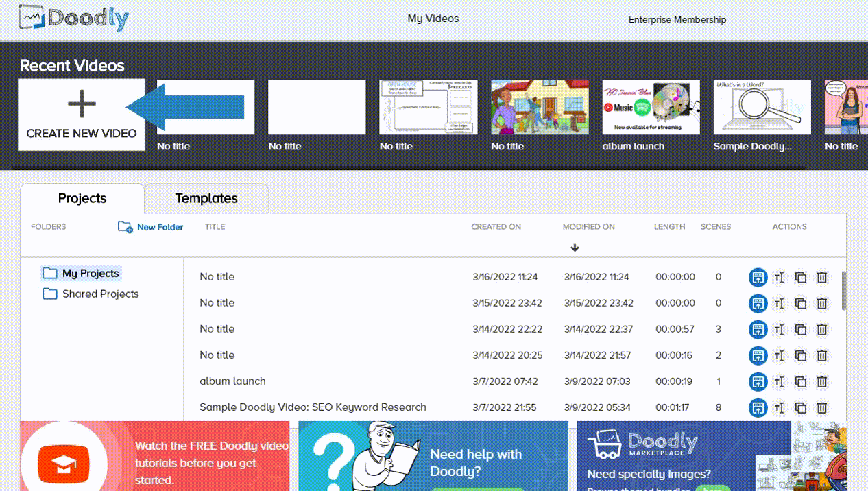Viewport: 868px width, 491px height.
Task: Open album launch via its blue open icon
Action: pyautogui.click(x=758, y=382)
